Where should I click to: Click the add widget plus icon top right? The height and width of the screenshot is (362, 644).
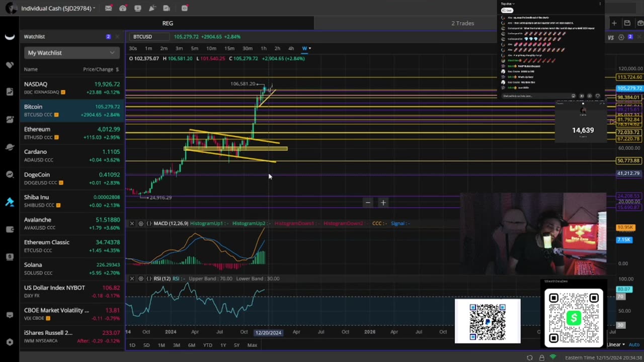pyautogui.click(x=614, y=23)
